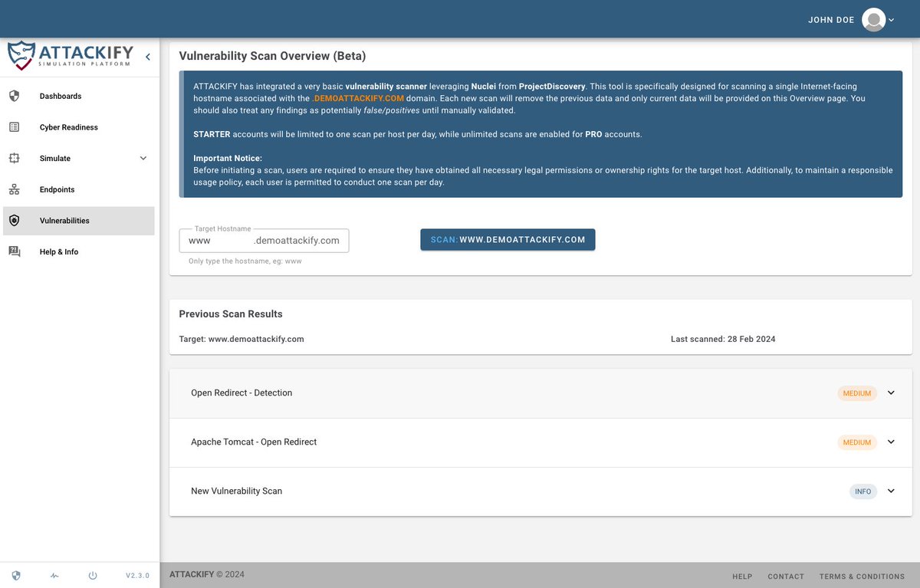This screenshot has height=588, width=920.
Task: Click MEDIUM badge on Open Redirect - Detection
Action: click(857, 393)
